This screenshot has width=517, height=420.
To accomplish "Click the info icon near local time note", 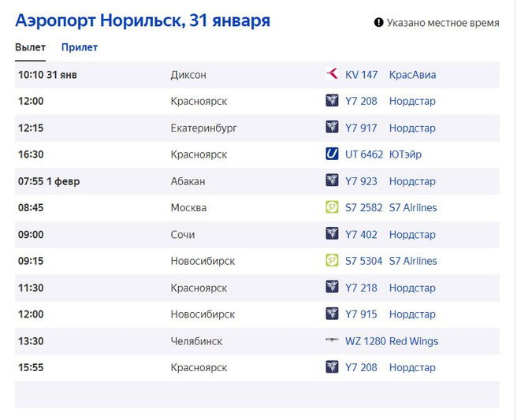I will tap(378, 23).
